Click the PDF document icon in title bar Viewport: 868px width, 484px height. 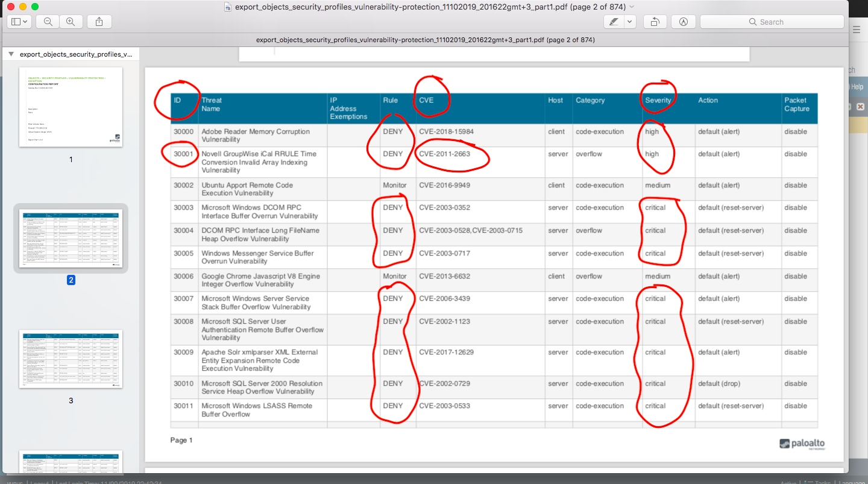point(227,7)
